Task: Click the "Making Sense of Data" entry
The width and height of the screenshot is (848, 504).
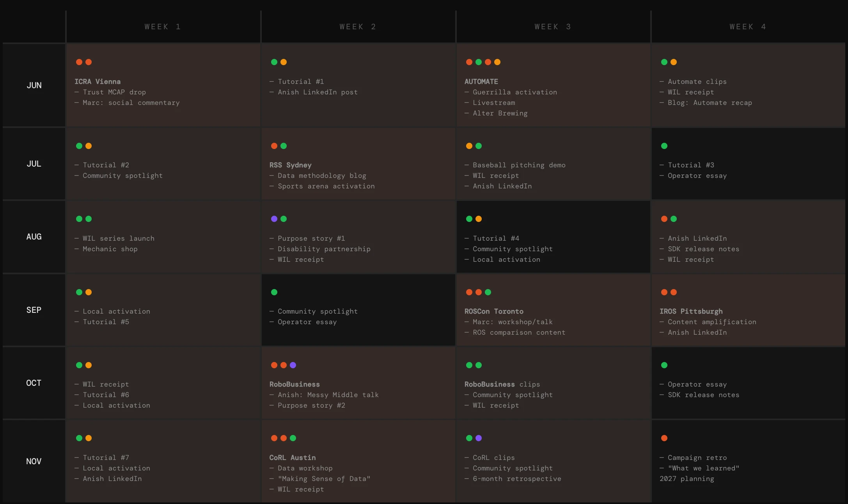Action: point(320,479)
